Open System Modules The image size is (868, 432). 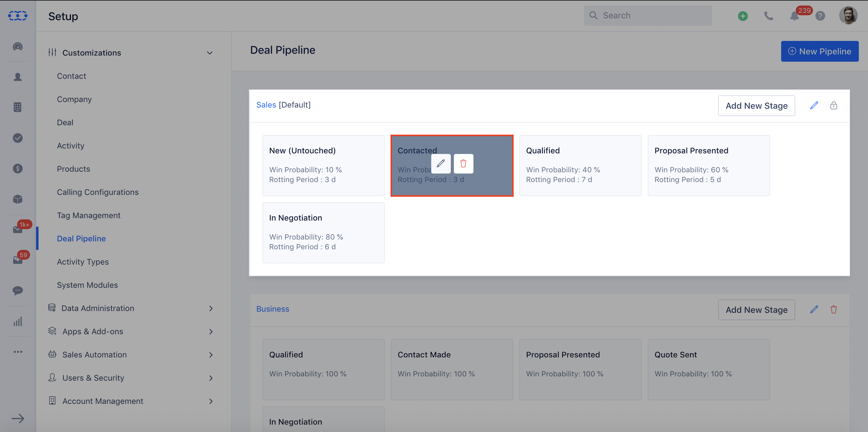click(x=87, y=285)
